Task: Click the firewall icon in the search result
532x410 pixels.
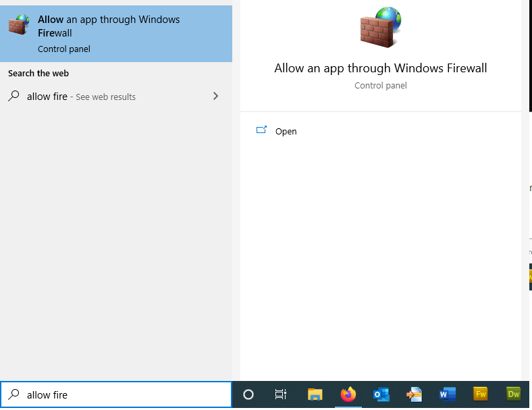Action: click(x=19, y=24)
